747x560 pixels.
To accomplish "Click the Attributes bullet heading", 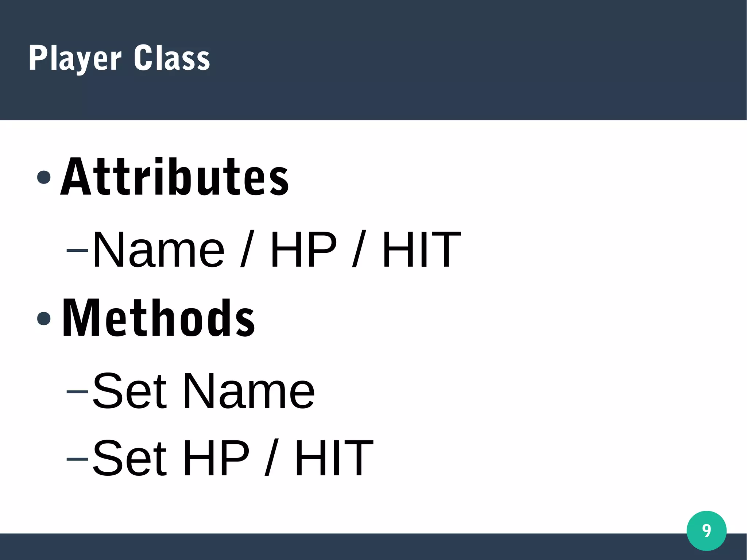I will tap(175, 177).
